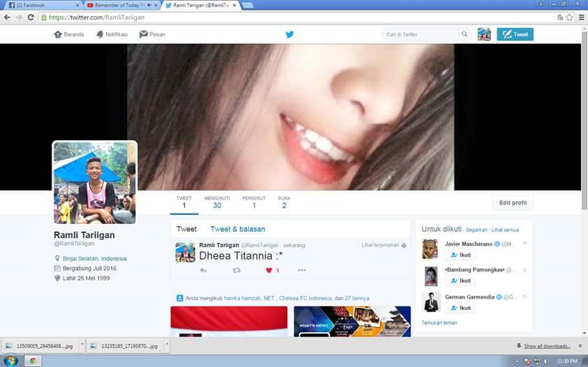The height and width of the screenshot is (367, 588).
Task: Open the Chrome hamburger menu
Action: (x=581, y=17)
